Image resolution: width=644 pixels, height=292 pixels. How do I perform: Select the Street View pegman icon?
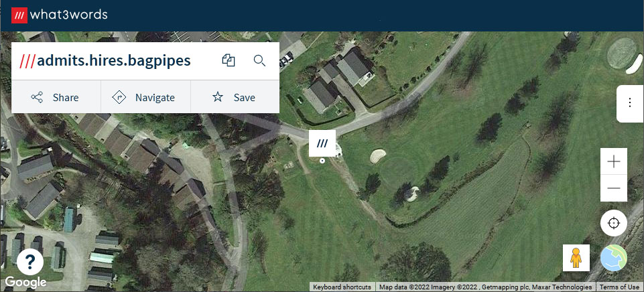576,258
